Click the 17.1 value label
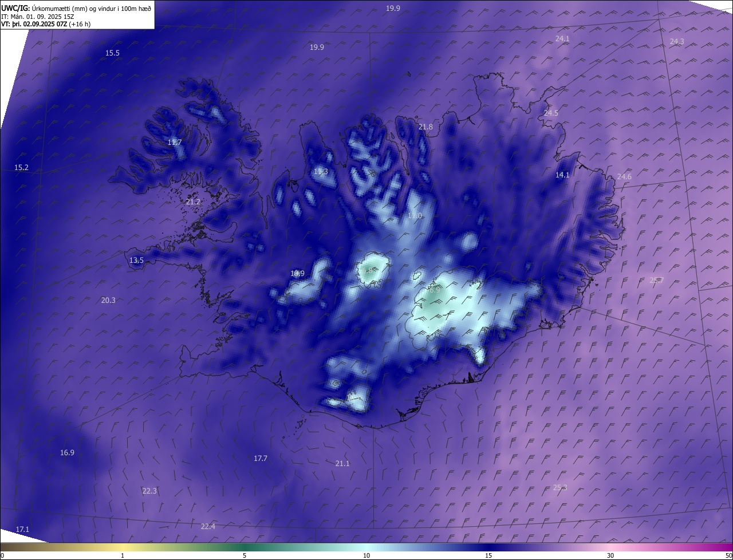733x560 pixels. point(22,530)
